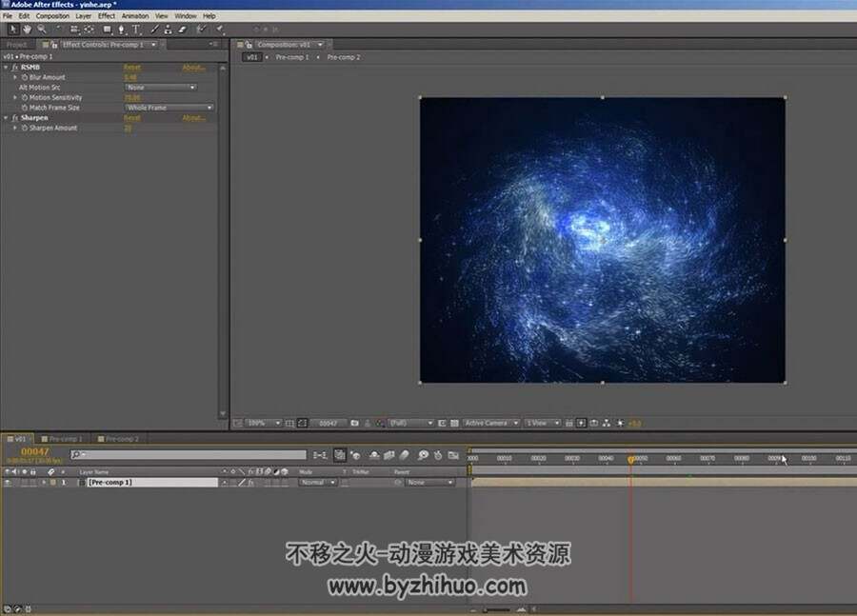Select the Eraser tool
Viewport: 857px width, 616px height.
coord(183,29)
